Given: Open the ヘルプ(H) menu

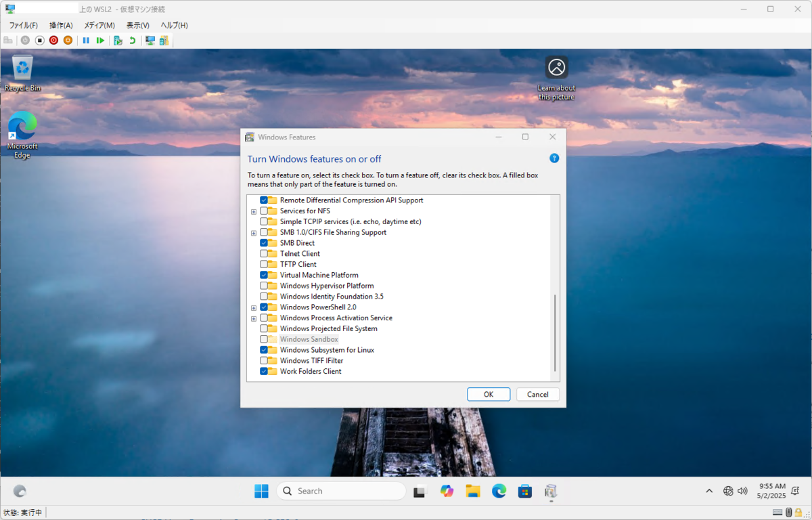Looking at the screenshot, I should 174,25.
